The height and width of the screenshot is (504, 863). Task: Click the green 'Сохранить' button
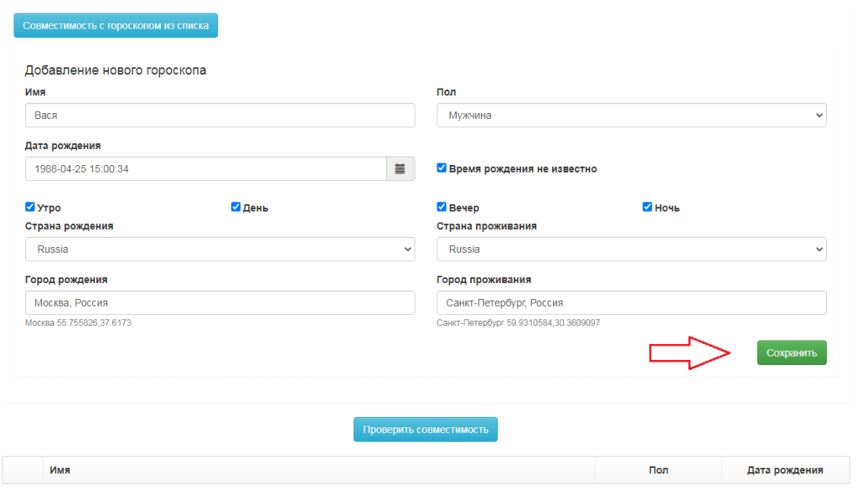(791, 353)
